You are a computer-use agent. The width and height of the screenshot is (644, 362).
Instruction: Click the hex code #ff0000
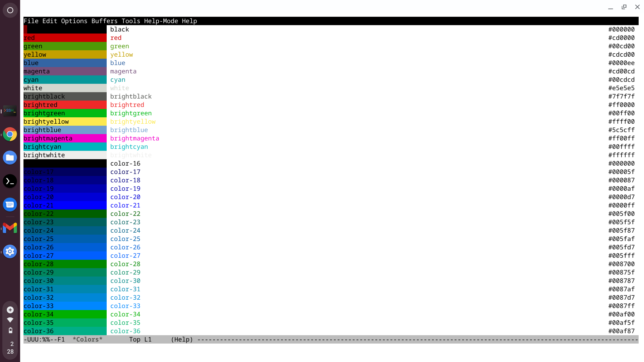click(621, 105)
